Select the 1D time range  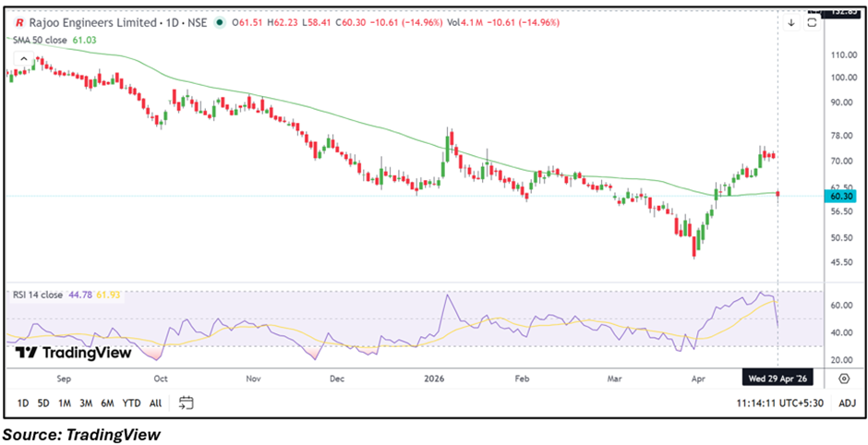click(23, 403)
